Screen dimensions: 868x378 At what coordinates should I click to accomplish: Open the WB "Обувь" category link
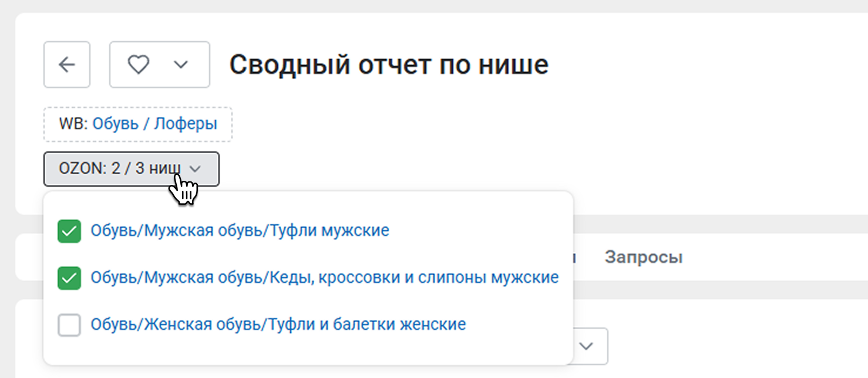pos(116,124)
